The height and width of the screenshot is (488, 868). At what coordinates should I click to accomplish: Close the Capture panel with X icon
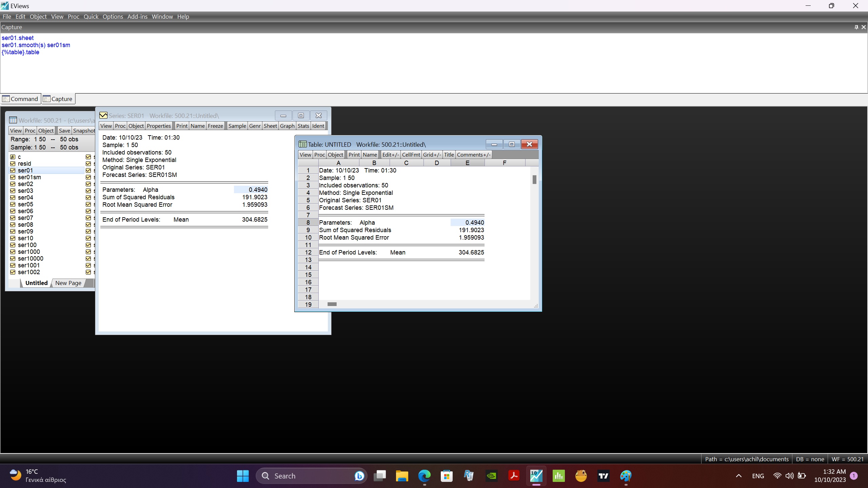click(864, 27)
